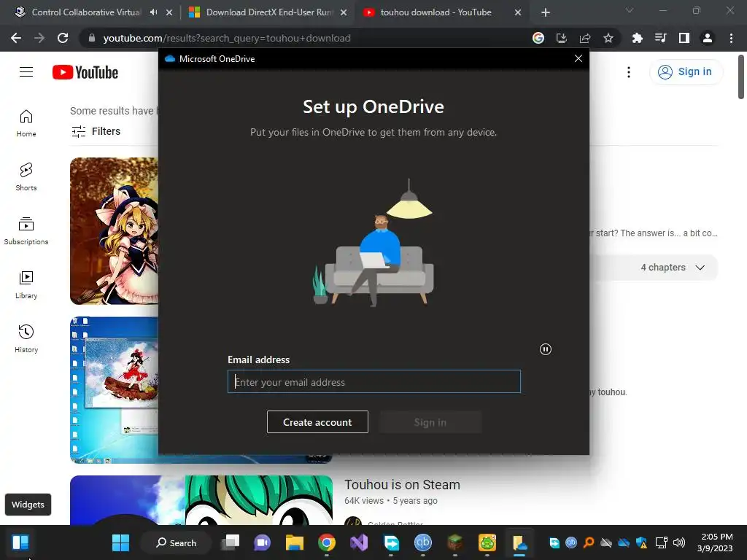Click the taskbar Search box

pyautogui.click(x=177, y=542)
